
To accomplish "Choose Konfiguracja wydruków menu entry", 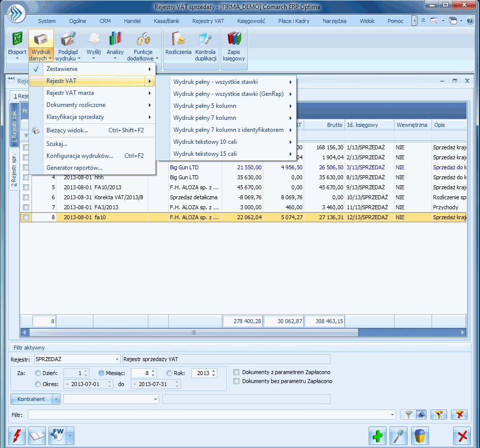I will (x=92, y=156).
